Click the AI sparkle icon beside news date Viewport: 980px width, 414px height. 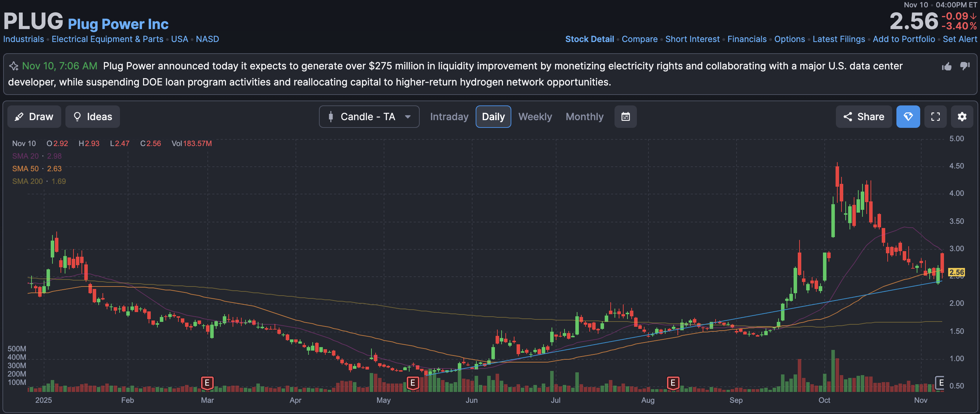[14, 66]
